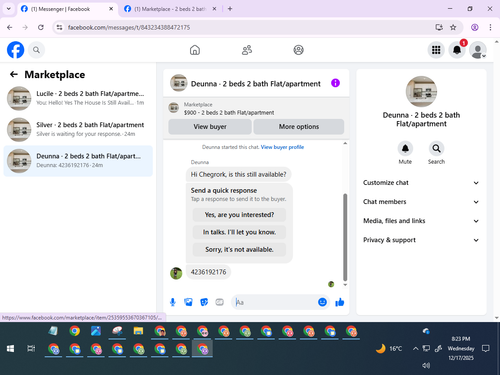Open the account profile avatar menu
The width and height of the screenshot is (500, 375).
click(x=478, y=50)
